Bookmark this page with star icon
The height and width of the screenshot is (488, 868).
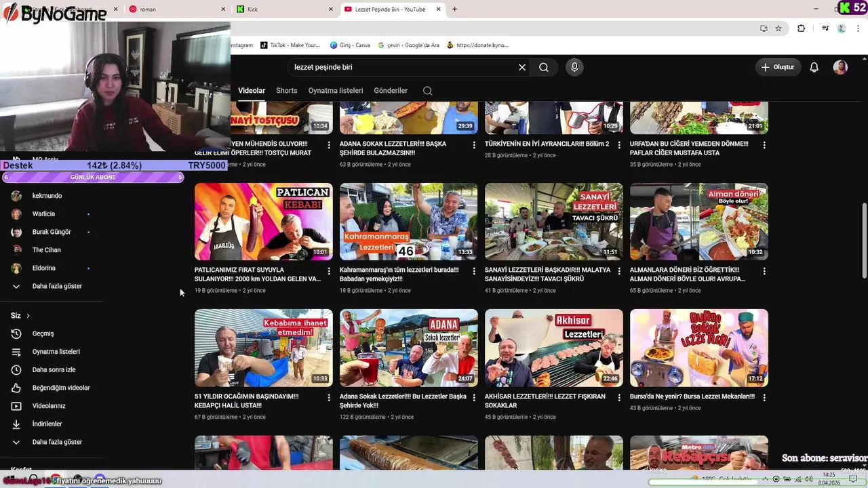pos(778,28)
